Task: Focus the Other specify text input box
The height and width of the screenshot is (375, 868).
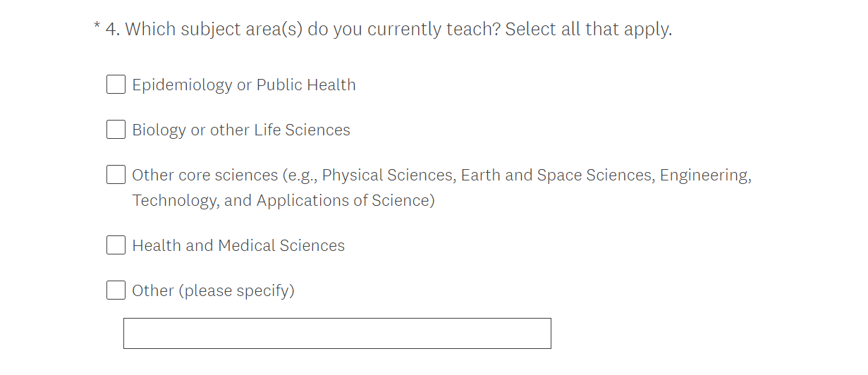Action: click(337, 333)
